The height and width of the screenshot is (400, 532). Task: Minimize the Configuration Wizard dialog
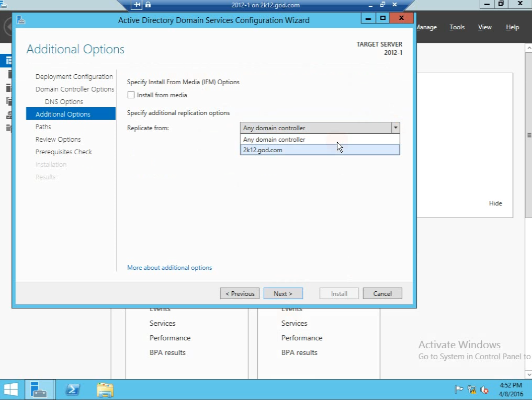(368, 18)
